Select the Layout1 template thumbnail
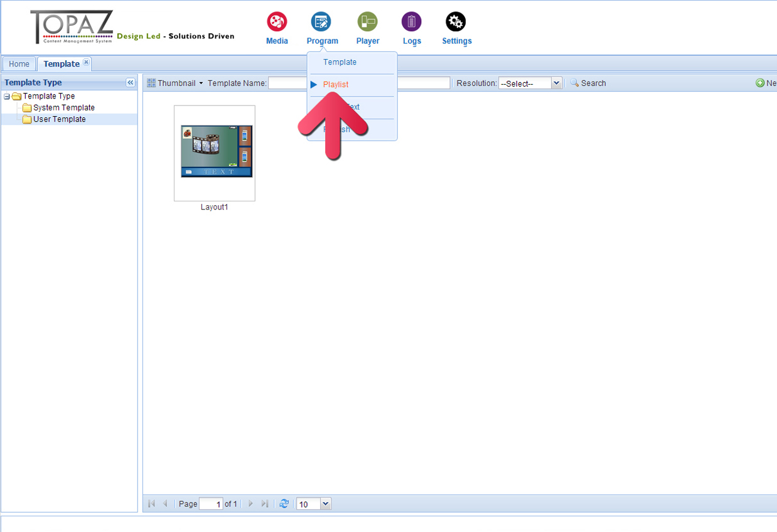777x532 pixels. pos(215,152)
